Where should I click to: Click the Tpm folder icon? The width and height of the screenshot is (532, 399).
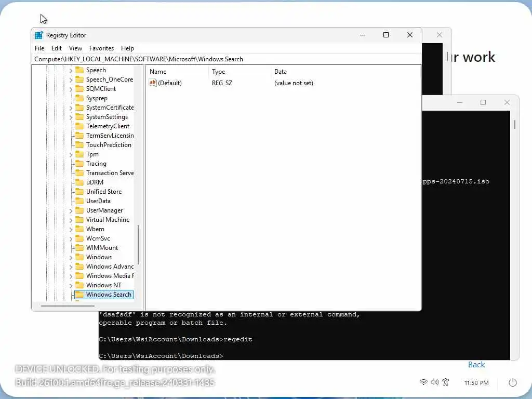click(79, 154)
